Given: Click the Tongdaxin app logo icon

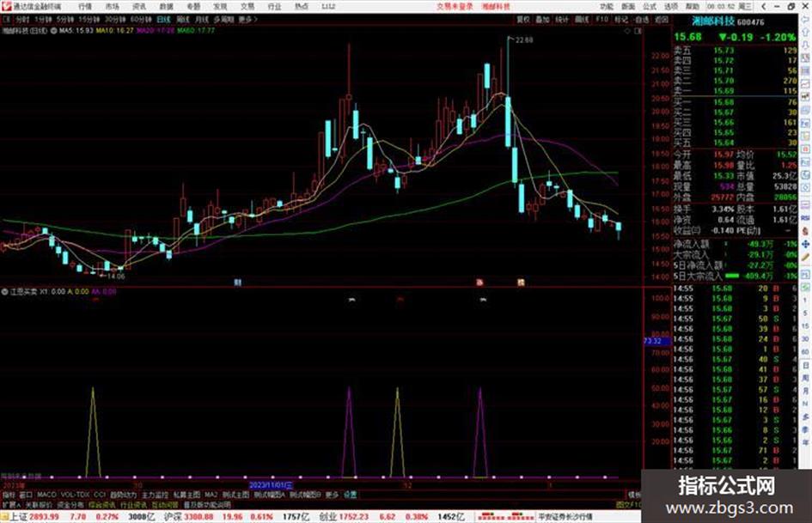Looking at the screenshot, I should pos(6,6).
